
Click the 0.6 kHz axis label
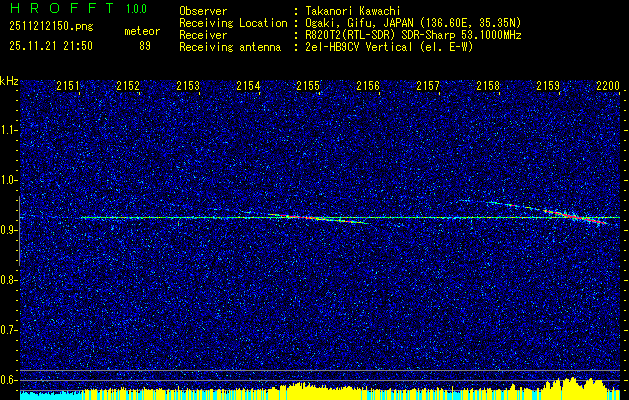pyautogui.click(x=8, y=380)
